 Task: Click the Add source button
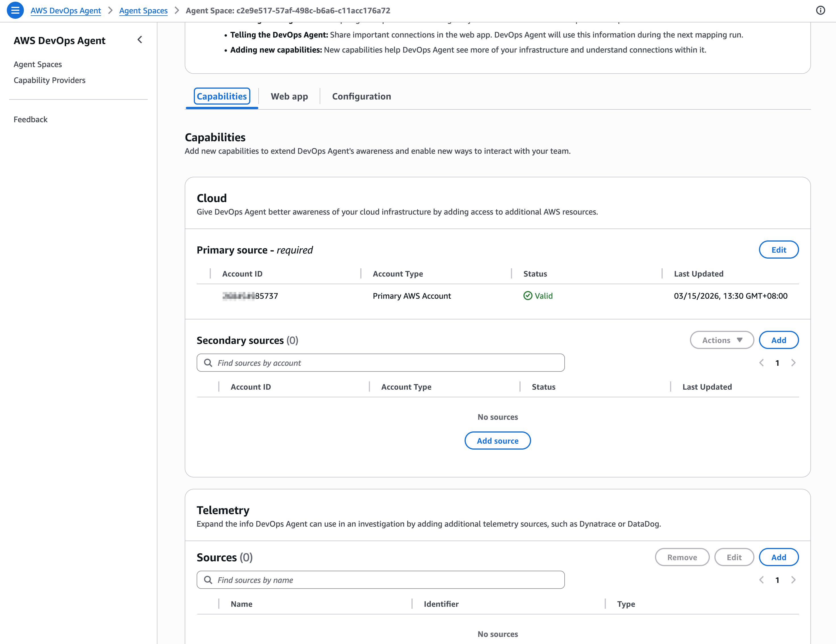(497, 441)
